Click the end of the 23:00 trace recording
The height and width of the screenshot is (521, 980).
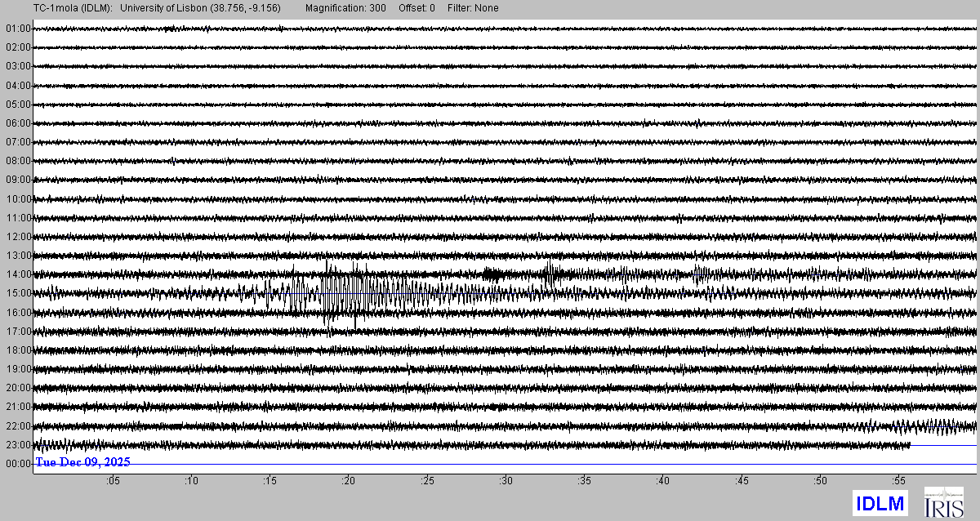910,445
